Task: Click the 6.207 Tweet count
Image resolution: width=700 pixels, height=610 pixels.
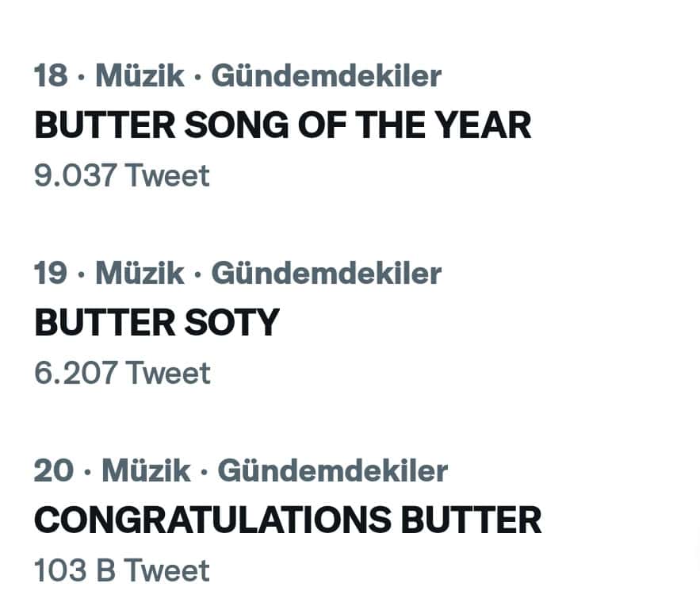Action: tap(122, 373)
